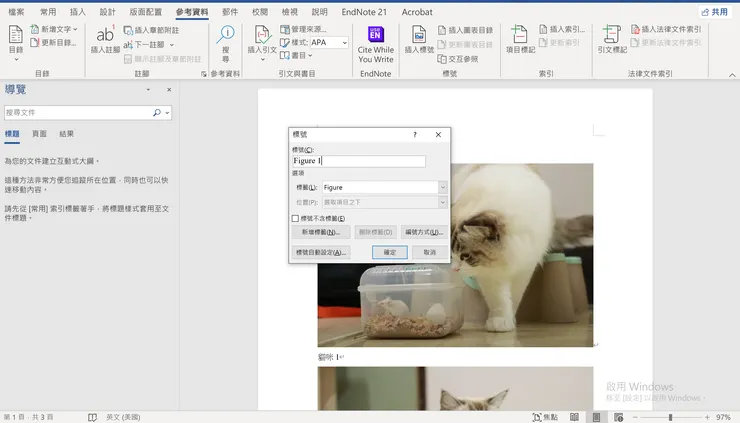Open the 註腳 group dialog launcher
The height and width of the screenshot is (423, 740).
coord(203,74)
